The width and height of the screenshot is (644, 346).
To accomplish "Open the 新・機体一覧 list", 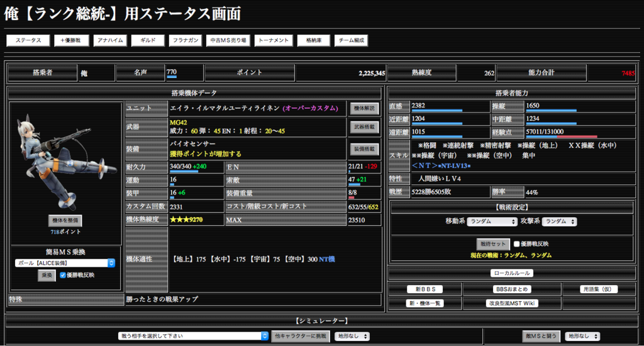I will pos(425,303).
